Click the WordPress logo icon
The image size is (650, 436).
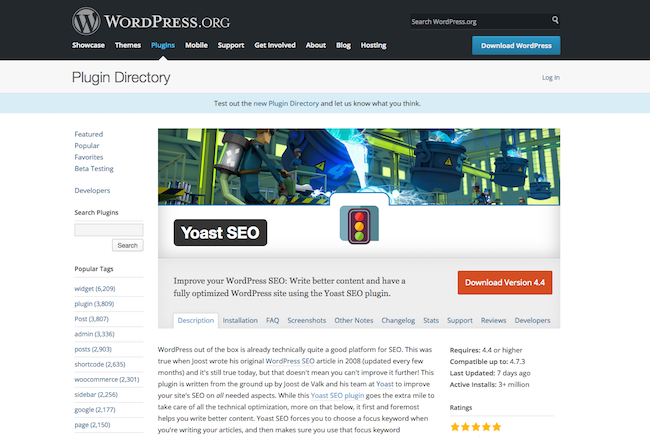(x=86, y=21)
